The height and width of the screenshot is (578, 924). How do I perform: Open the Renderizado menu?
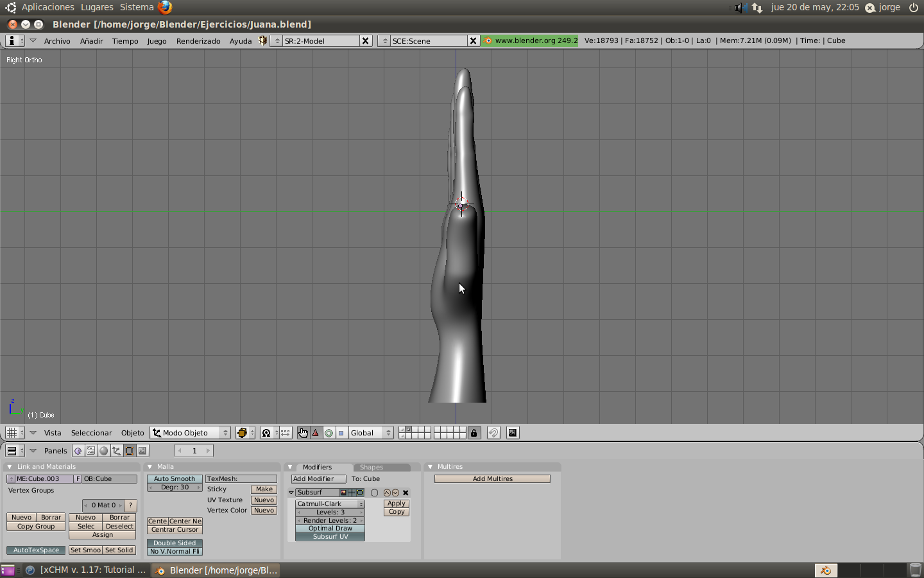coord(198,41)
